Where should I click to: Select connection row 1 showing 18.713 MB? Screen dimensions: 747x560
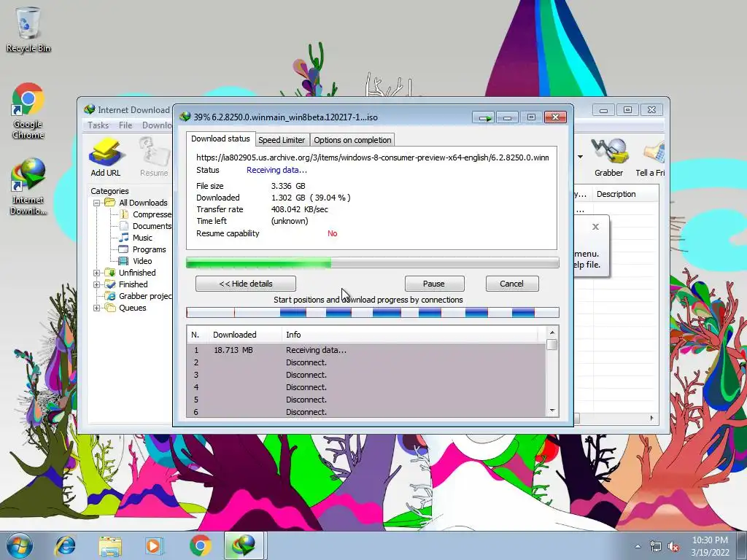click(x=367, y=350)
